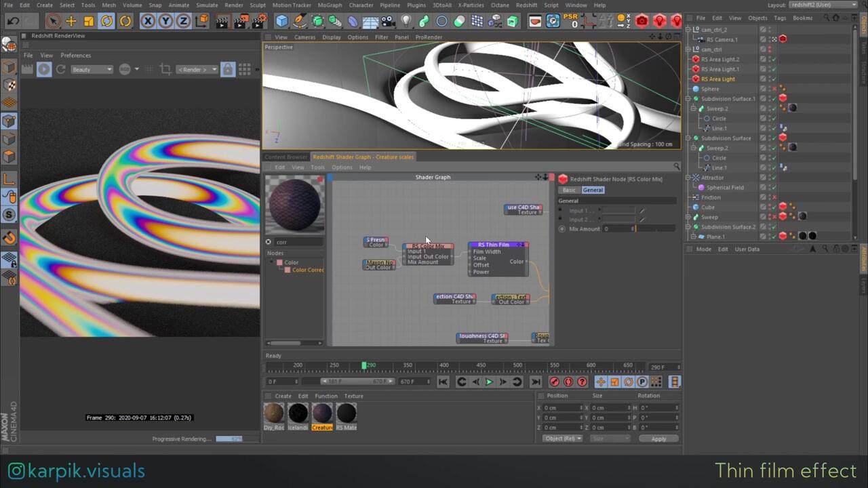Click the crop region icon in RenderView
The image size is (868, 488).
(x=165, y=69)
